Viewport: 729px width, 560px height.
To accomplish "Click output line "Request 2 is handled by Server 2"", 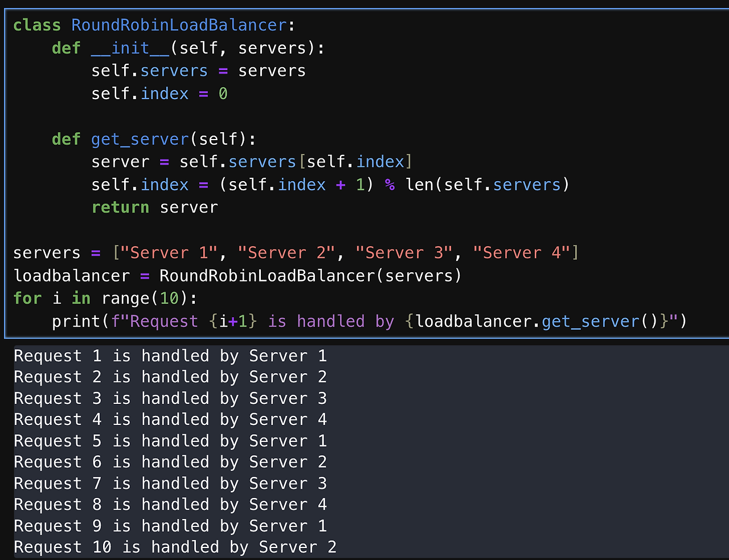I will [170, 377].
